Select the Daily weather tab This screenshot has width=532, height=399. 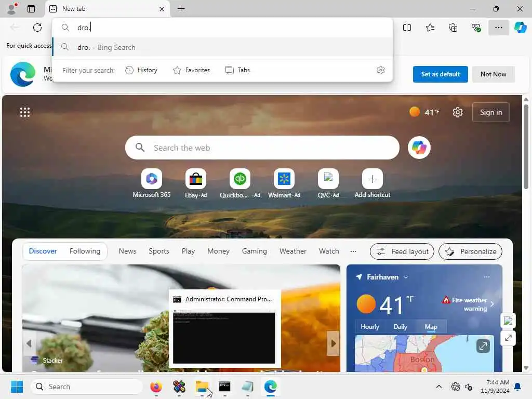pyautogui.click(x=401, y=327)
